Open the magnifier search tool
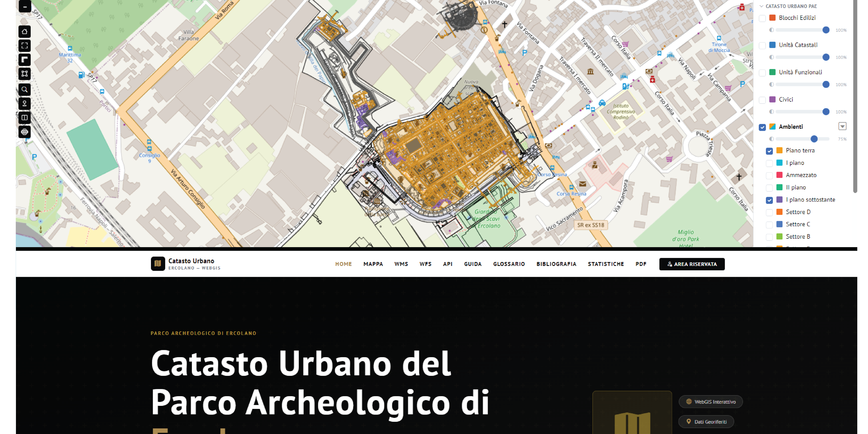The width and height of the screenshot is (868, 434). point(25,90)
